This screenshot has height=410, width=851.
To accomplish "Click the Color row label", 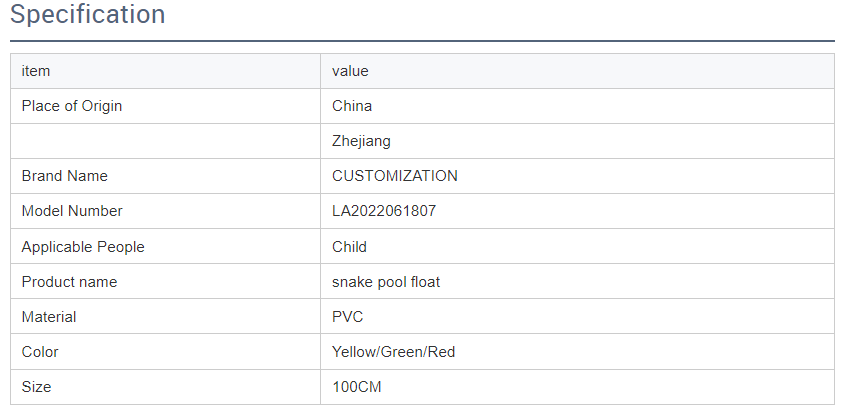I will pos(40,352).
